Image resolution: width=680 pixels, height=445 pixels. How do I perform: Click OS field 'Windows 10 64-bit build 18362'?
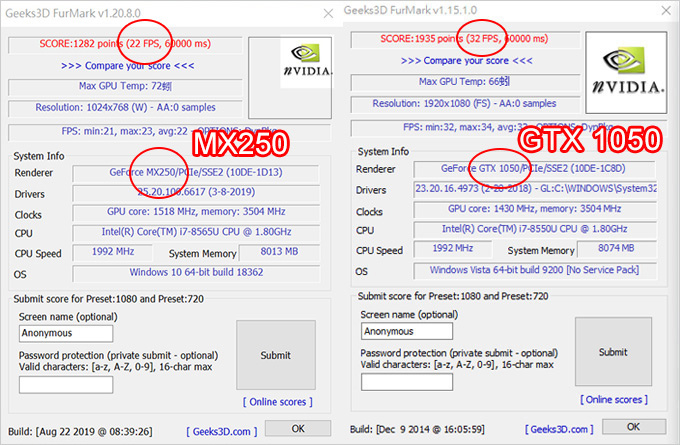196,272
